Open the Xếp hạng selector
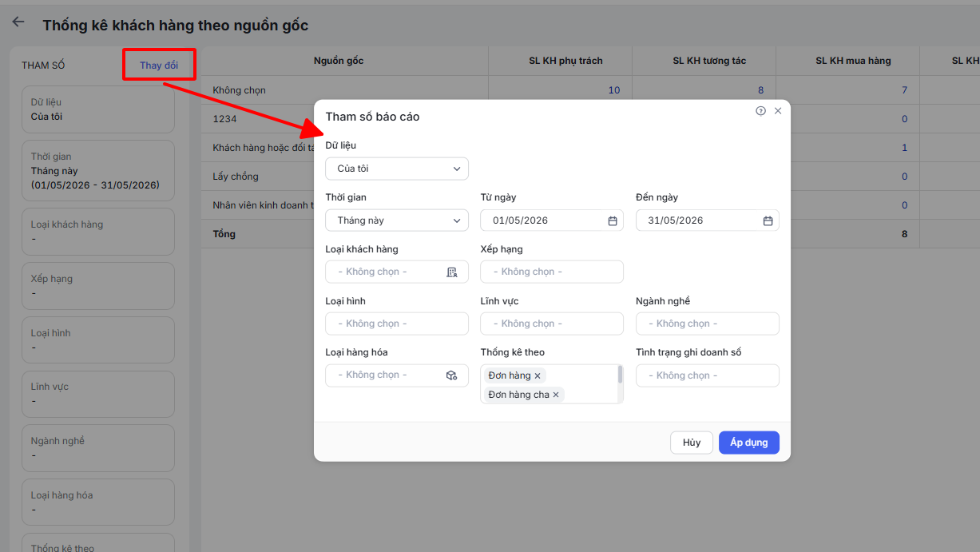This screenshot has width=980, height=552. (552, 272)
